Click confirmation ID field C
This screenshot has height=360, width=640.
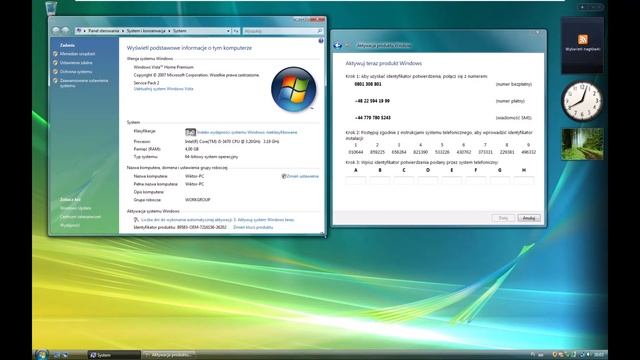tap(404, 180)
